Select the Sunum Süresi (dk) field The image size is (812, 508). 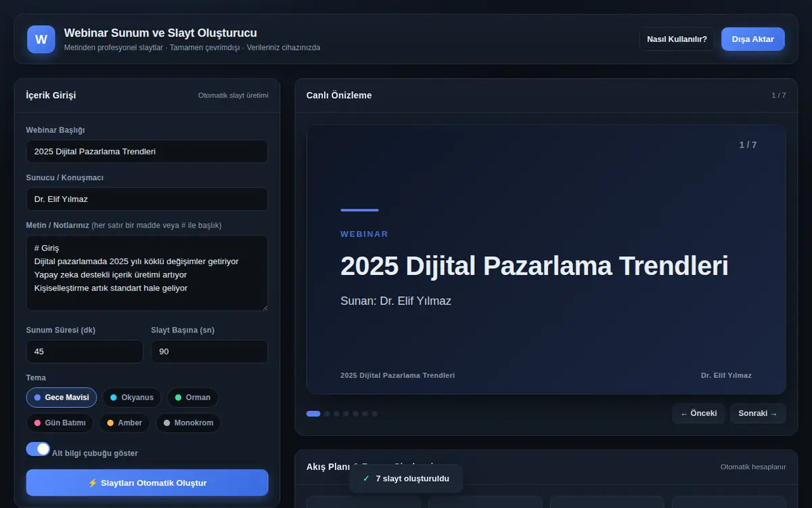pos(85,352)
